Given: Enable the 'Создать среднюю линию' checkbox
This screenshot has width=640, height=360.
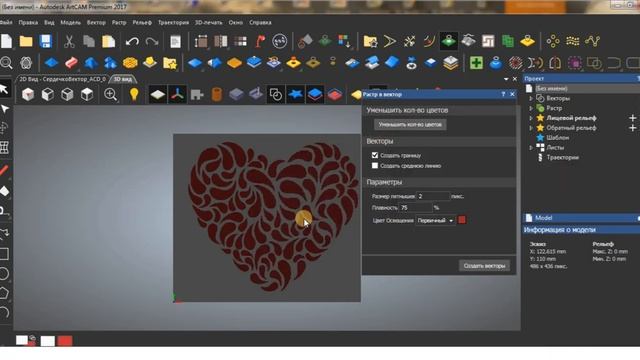Looking at the screenshot, I should click(x=375, y=166).
